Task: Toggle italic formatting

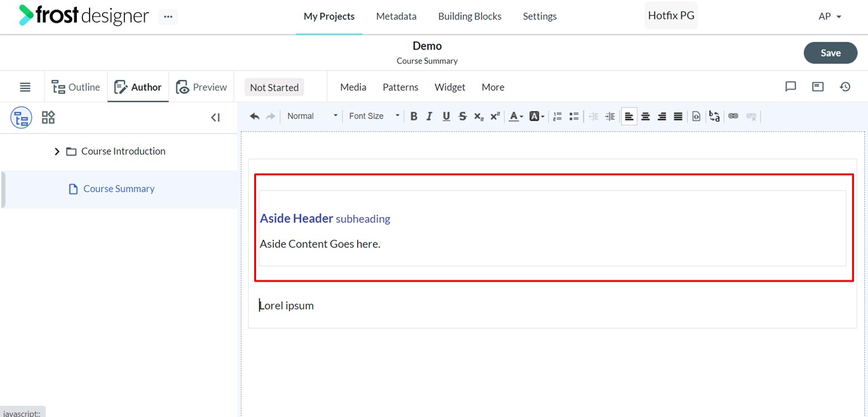Action: pos(430,116)
